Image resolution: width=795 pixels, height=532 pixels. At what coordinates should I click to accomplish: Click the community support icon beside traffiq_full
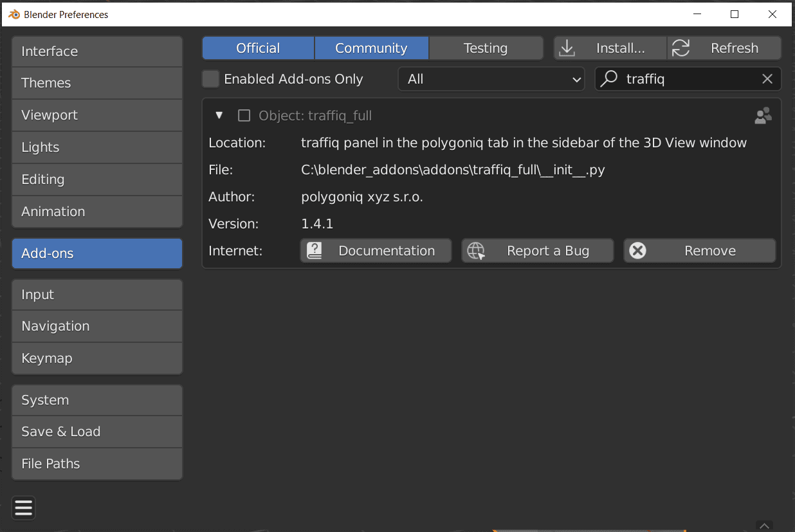point(763,116)
